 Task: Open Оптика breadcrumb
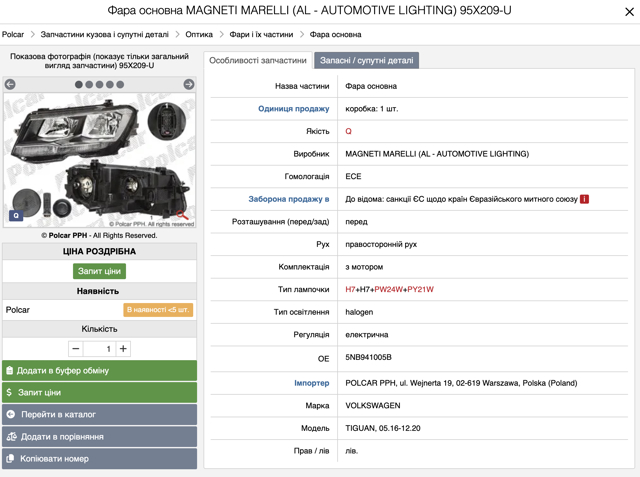(x=199, y=34)
